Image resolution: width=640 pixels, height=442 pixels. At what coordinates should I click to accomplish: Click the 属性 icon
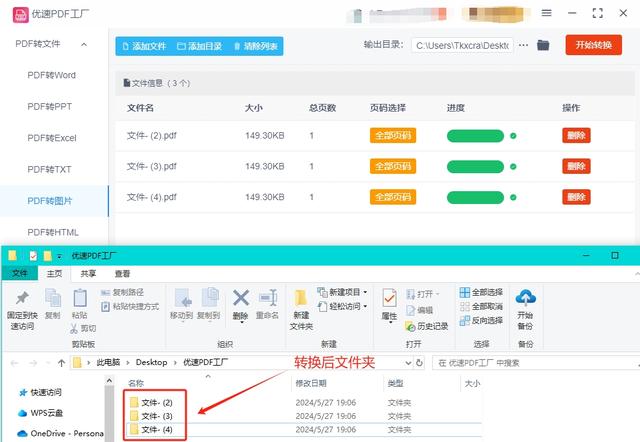coord(389,299)
